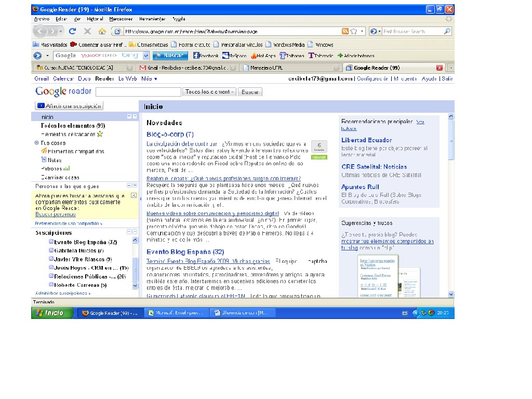The height and width of the screenshot is (399, 532).
Task: Open Elementos compartidos in sidebar
Action: click(76, 151)
